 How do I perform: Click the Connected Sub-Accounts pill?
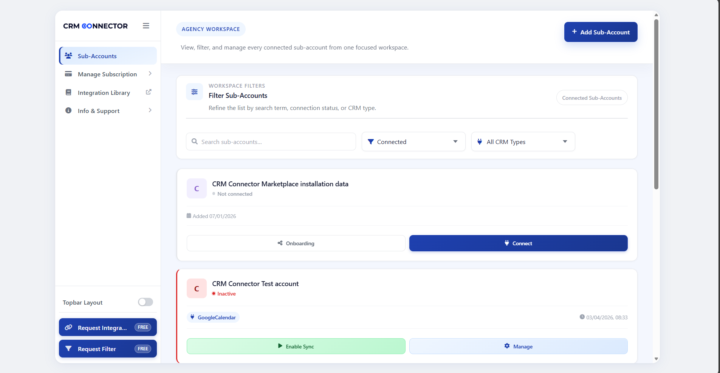click(592, 98)
